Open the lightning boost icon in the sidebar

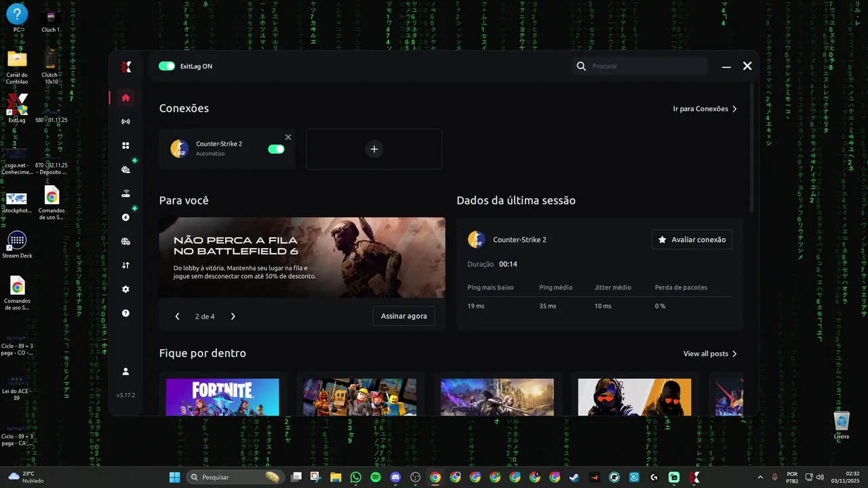(125, 218)
